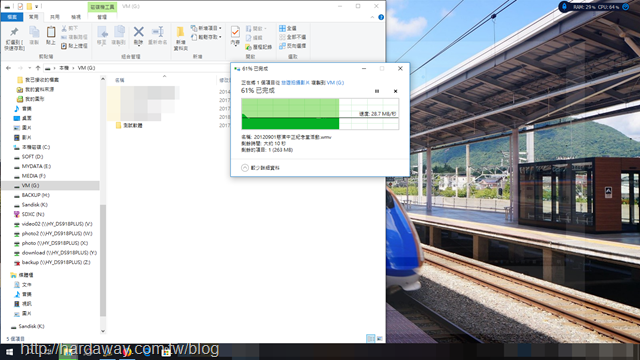Pause the file copy operation
The width and height of the screenshot is (640, 360).
377,91
